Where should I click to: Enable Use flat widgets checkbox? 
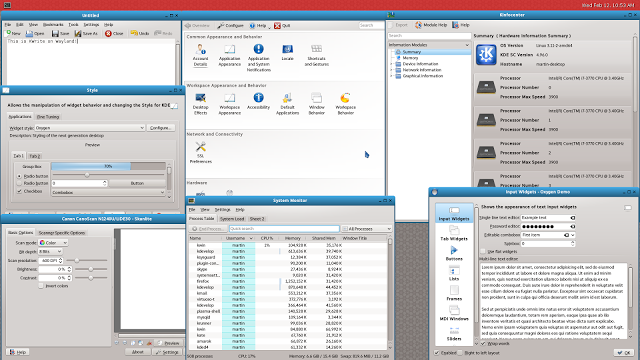point(483,251)
